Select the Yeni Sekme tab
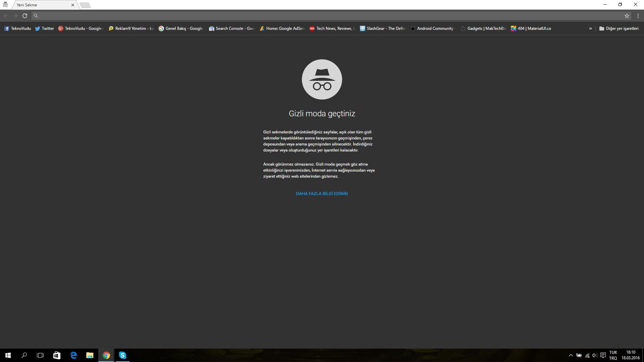The image size is (644, 362). 40,5
